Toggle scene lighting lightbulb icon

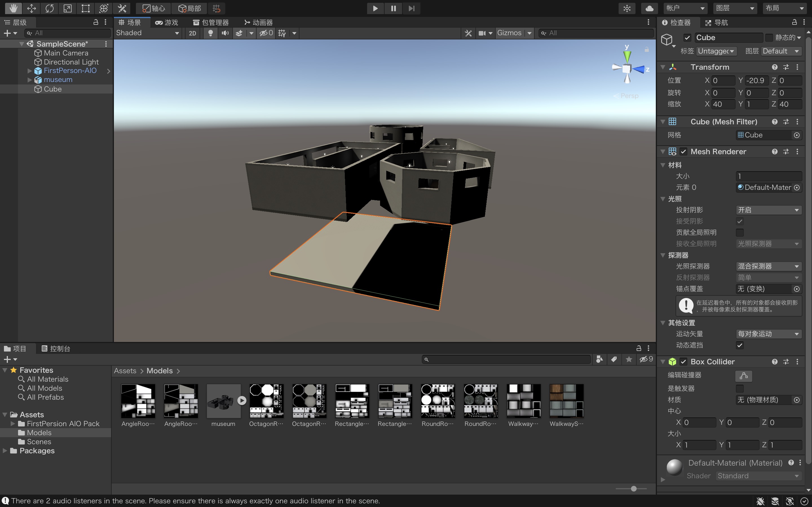(x=210, y=33)
